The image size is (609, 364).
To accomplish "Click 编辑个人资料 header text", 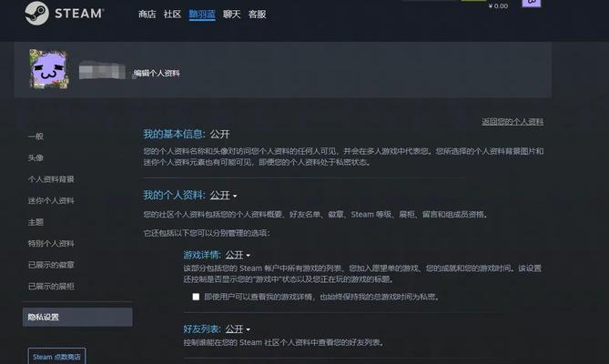I will [157, 74].
